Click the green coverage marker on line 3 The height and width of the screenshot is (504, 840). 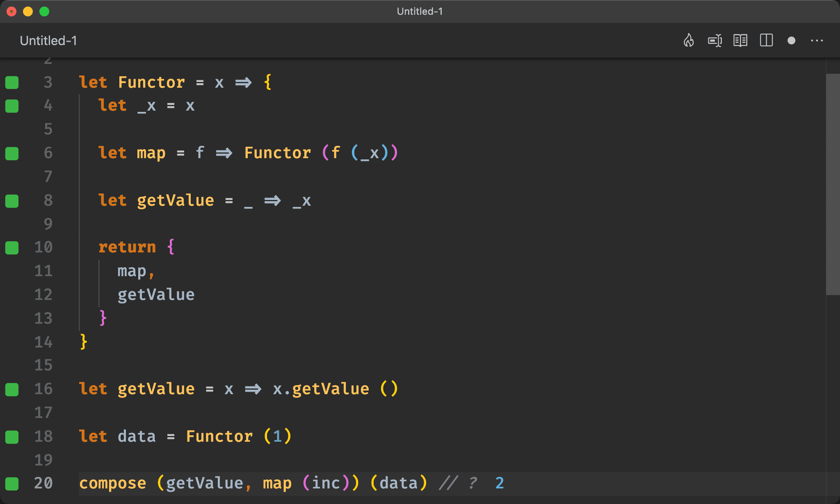[x=12, y=82]
